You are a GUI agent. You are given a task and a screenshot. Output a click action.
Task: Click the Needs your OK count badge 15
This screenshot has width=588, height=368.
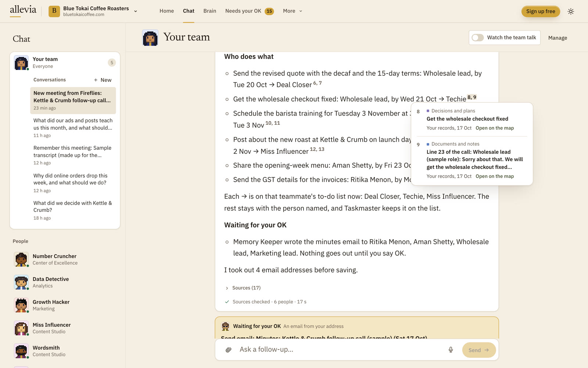[269, 11]
